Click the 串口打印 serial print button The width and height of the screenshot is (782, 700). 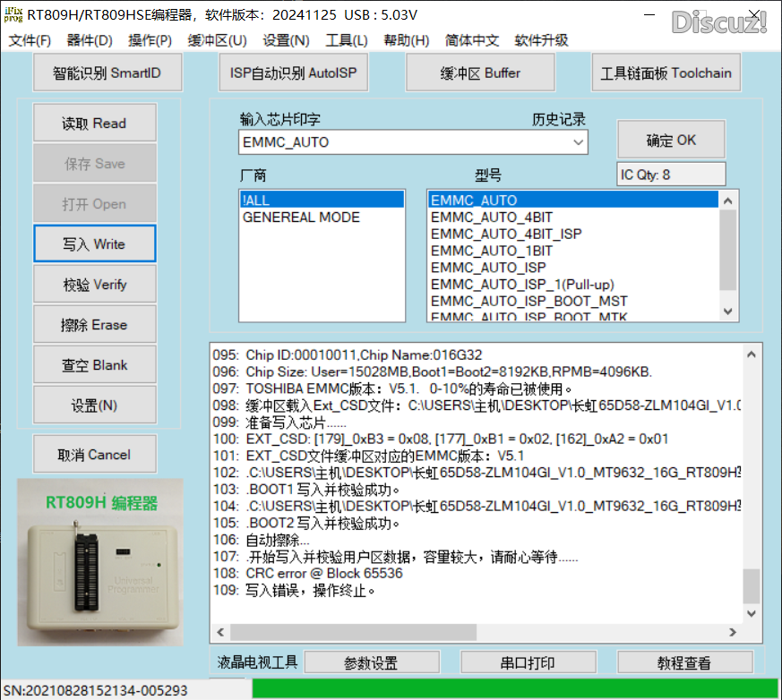click(x=528, y=663)
